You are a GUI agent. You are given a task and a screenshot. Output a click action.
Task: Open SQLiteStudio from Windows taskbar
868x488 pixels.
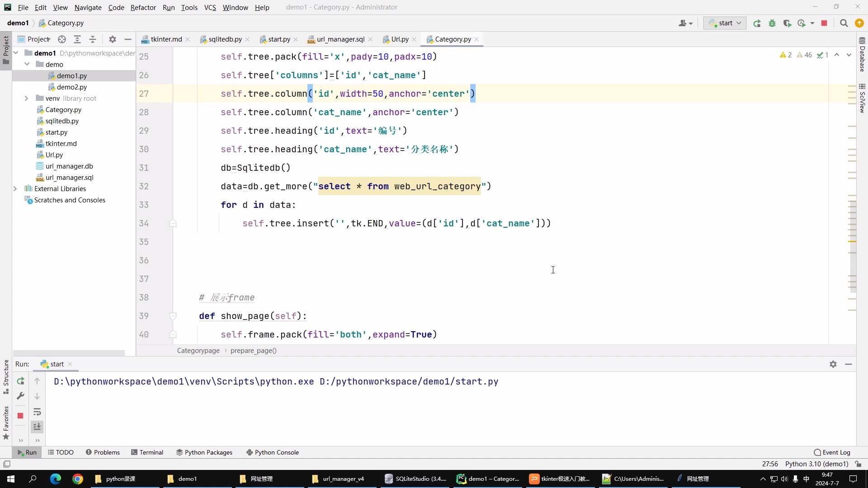(416, 479)
